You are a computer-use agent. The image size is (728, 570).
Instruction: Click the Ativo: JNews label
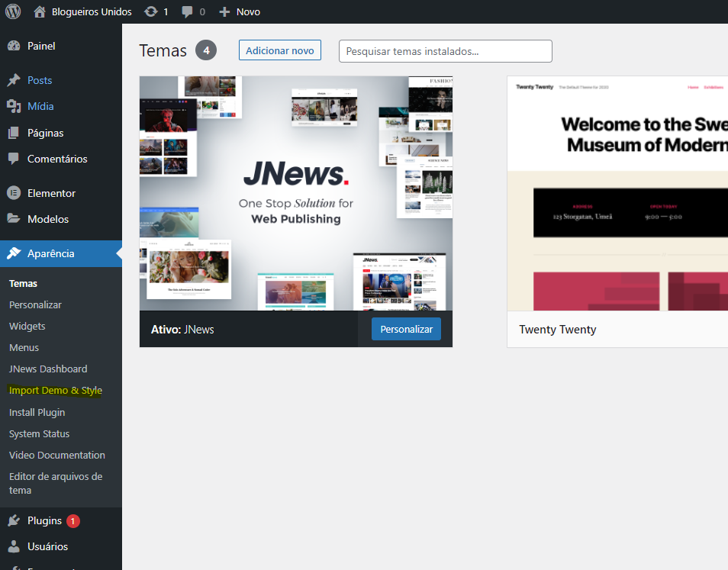[182, 330]
